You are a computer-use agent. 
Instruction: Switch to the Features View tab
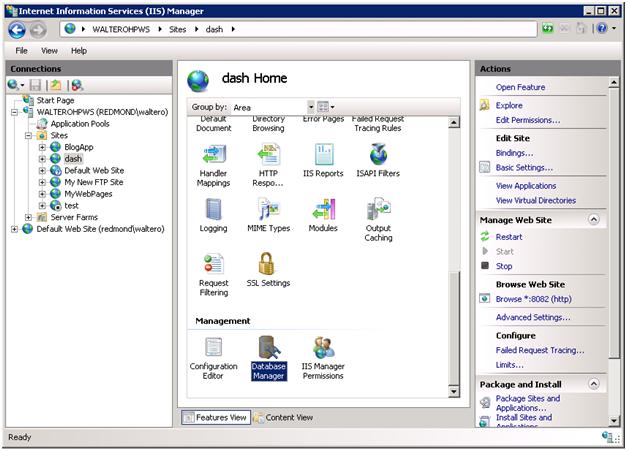216,417
